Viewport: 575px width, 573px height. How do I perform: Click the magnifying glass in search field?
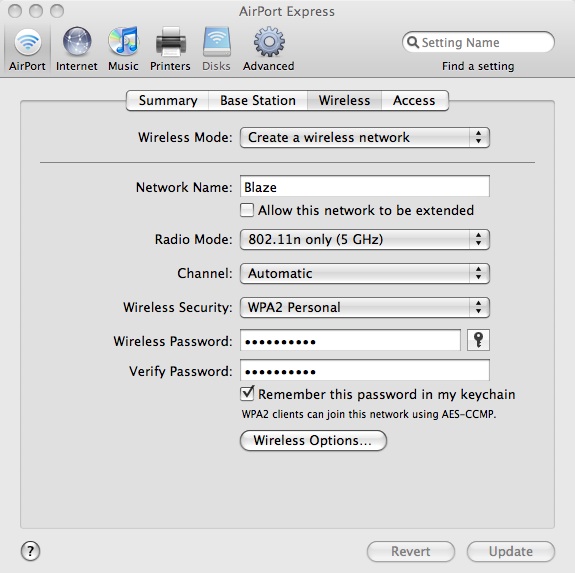click(413, 42)
